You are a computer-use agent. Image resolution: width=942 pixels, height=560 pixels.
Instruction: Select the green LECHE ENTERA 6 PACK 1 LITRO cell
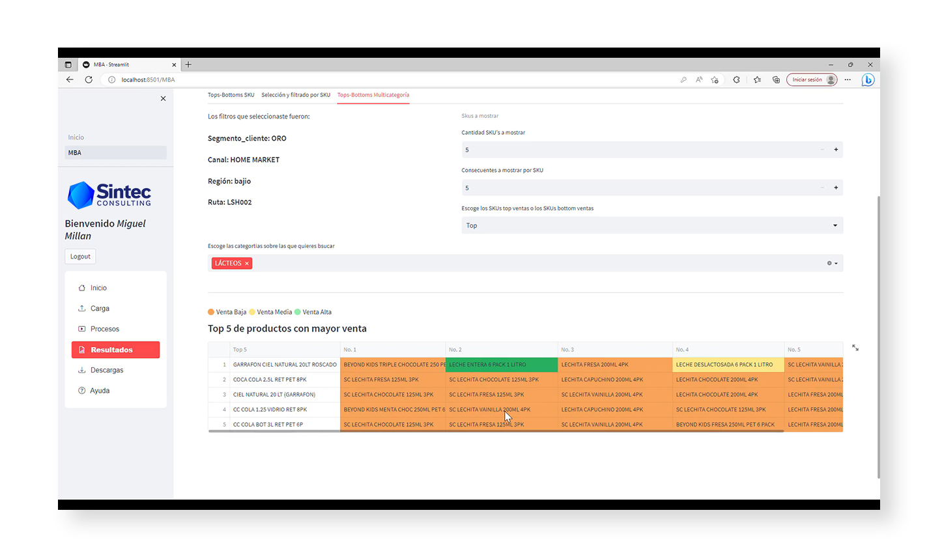tap(502, 365)
